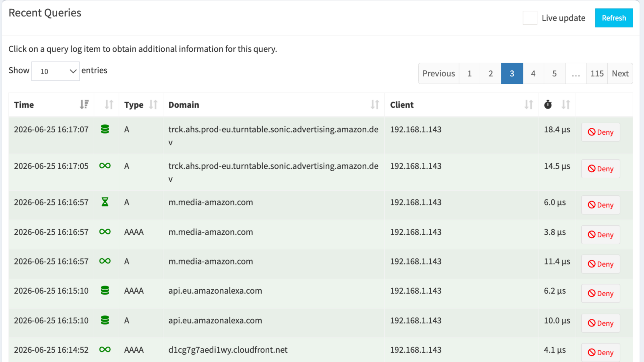
Task: Click the pagination ellipsis item
Action: tap(576, 73)
